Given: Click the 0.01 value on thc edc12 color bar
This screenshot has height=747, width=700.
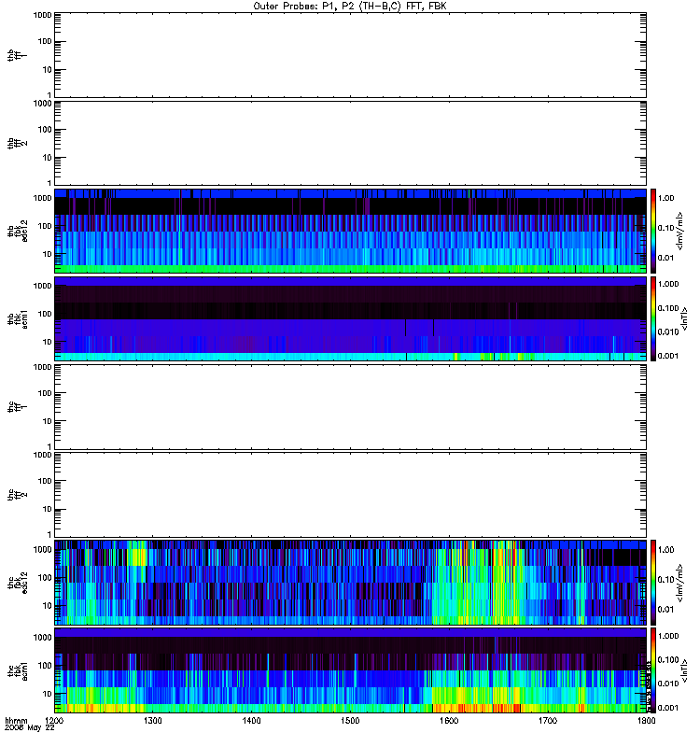Looking at the screenshot, I should tap(665, 610).
